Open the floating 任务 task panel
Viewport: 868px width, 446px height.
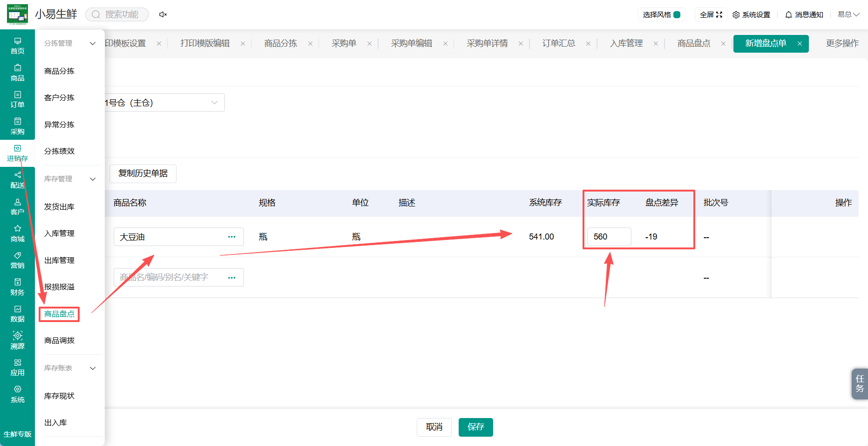click(x=860, y=384)
